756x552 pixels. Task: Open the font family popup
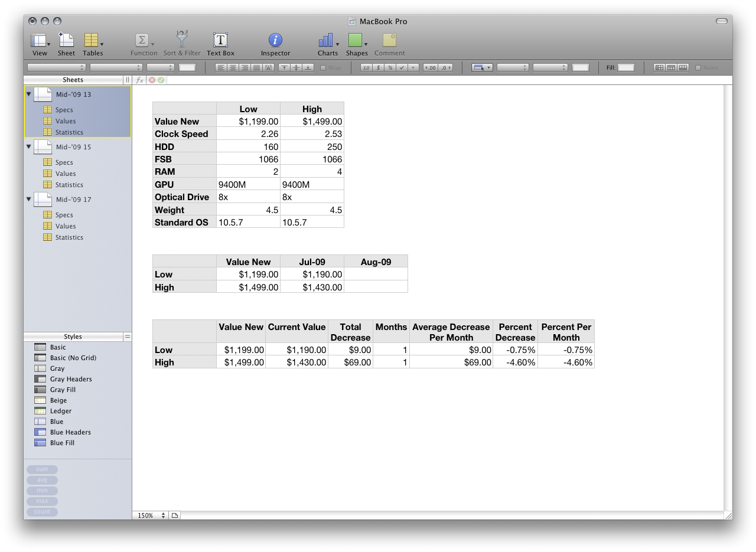[x=57, y=68]
